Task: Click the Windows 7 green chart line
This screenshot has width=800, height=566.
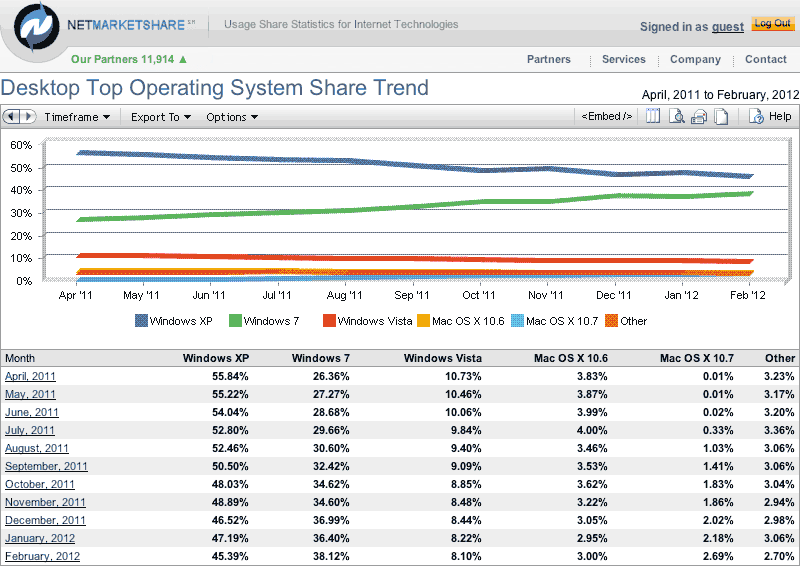Action: point(412,207)
